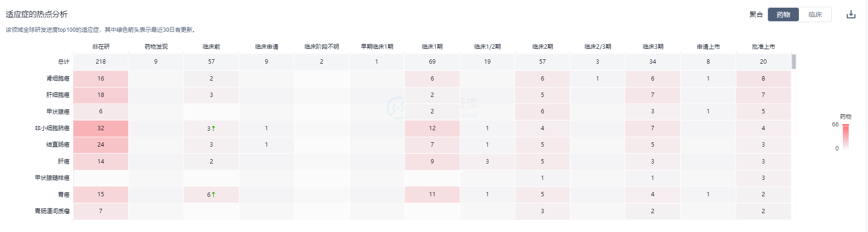868x232 pixels.
Task: Select the 批准上市 column header
Action: pyautogui.click(x=763, y=47)
